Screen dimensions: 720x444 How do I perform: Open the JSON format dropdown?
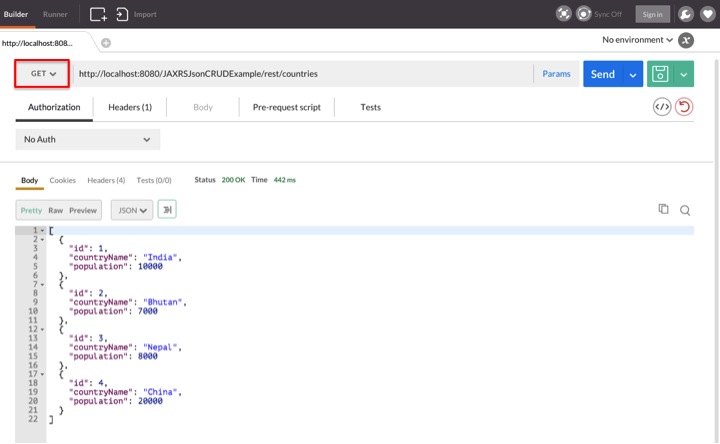(132, 210)
